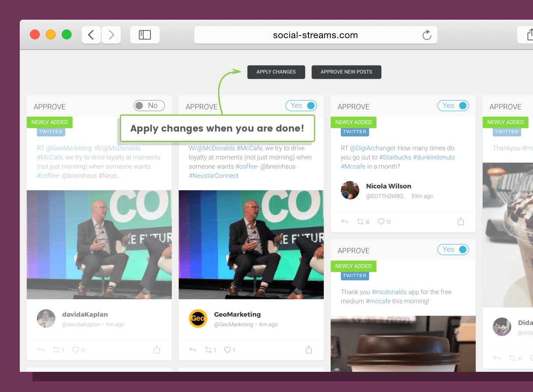Open the #Starbucks hashtag link
This screenshot has width=533, height=392.
coord(395,157)
